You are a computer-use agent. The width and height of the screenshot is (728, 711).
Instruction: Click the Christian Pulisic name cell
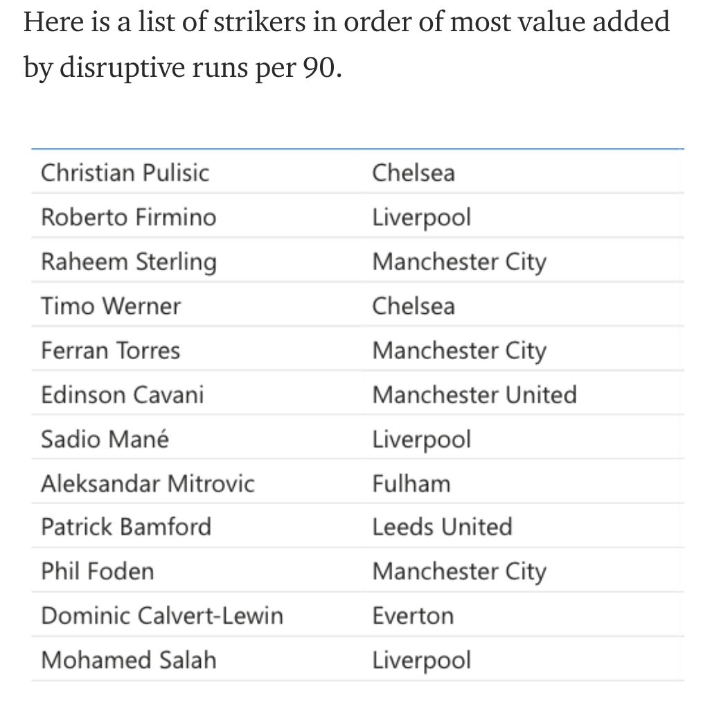coord(125,173)
